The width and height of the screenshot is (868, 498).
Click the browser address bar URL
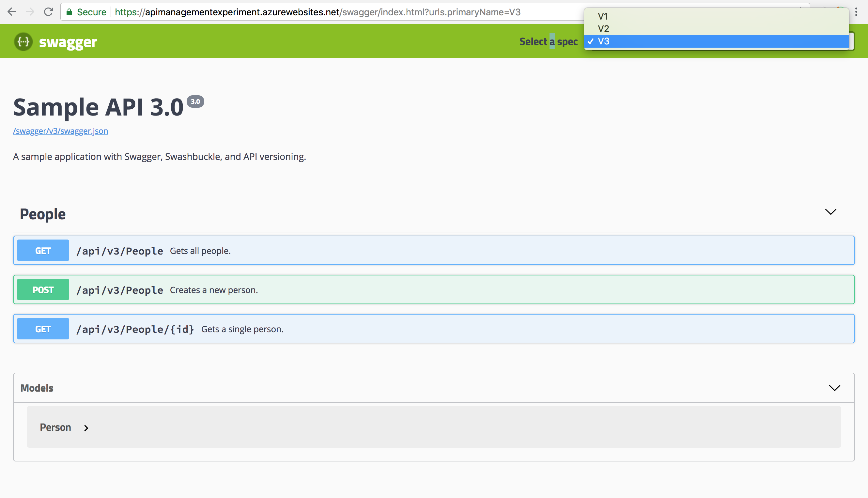318,12
